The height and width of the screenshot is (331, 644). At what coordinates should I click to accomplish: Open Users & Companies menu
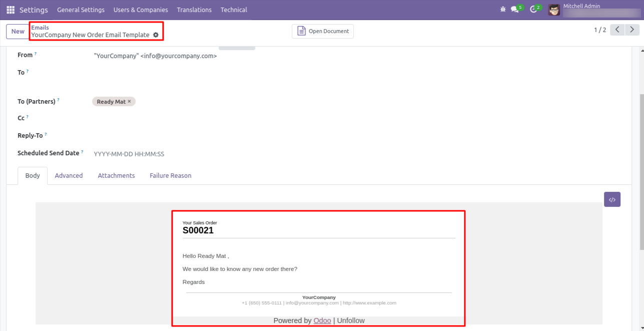[x=141, y=10]
